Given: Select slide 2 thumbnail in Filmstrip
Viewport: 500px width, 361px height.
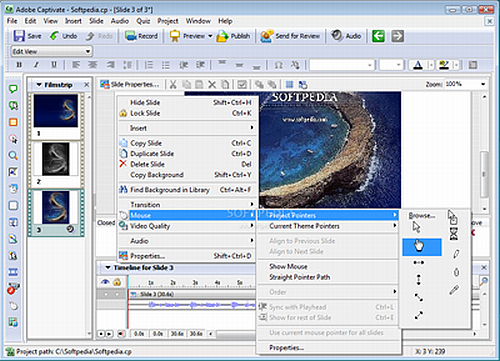Looking at the screenshot, I should 56,159.
